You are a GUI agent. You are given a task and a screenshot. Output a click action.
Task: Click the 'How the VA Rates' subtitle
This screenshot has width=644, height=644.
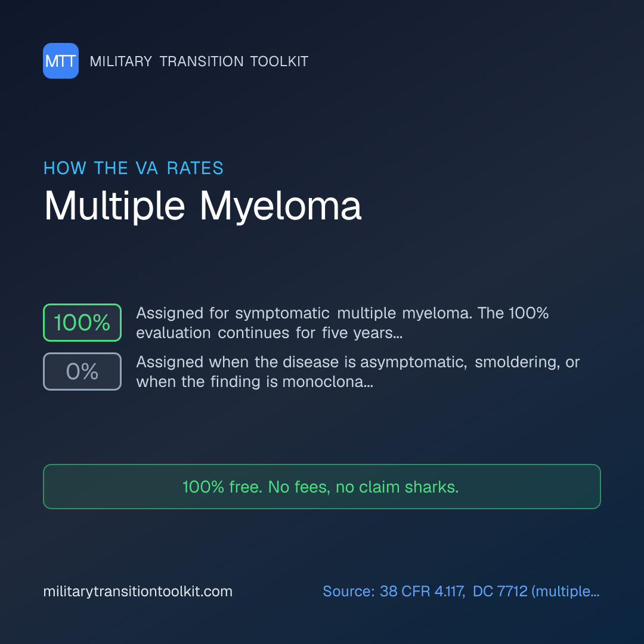click(x=134, y=168)
